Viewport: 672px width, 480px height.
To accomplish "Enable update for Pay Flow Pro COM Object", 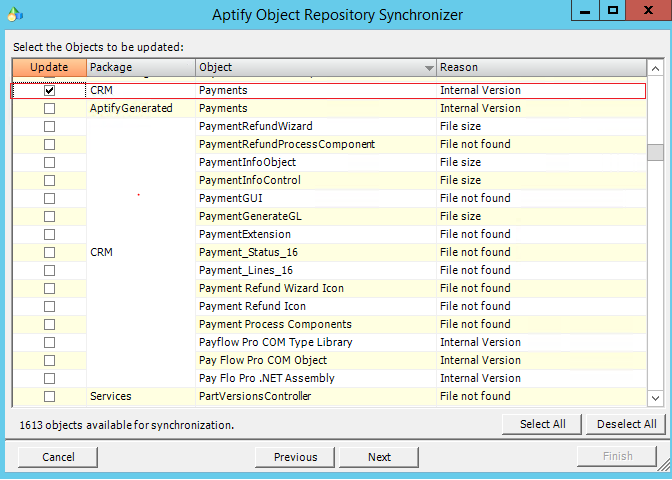I will 49,360.
